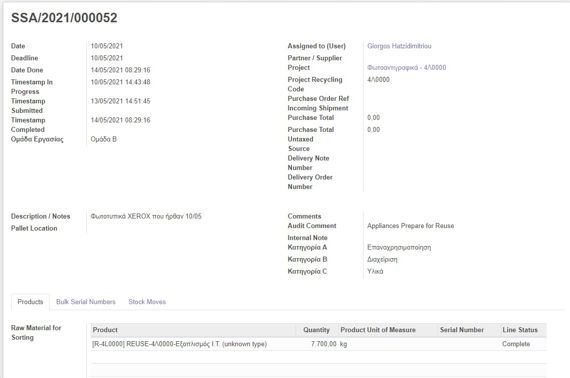Click the 7.700,00 quantity cell

pyautogui.click(x=324, y=344)
